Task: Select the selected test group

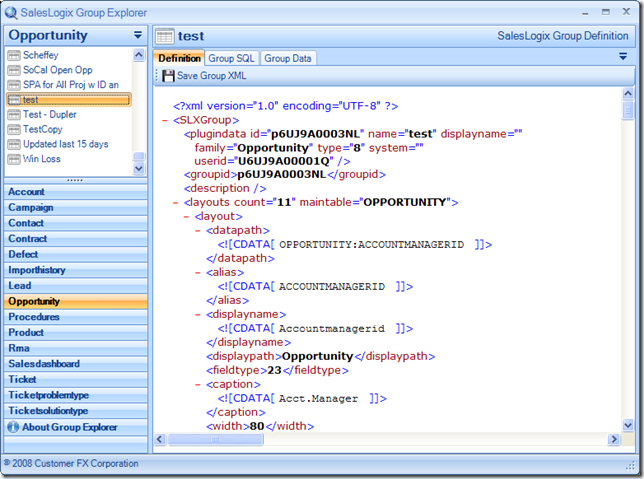Action: [x=69, y=100]
